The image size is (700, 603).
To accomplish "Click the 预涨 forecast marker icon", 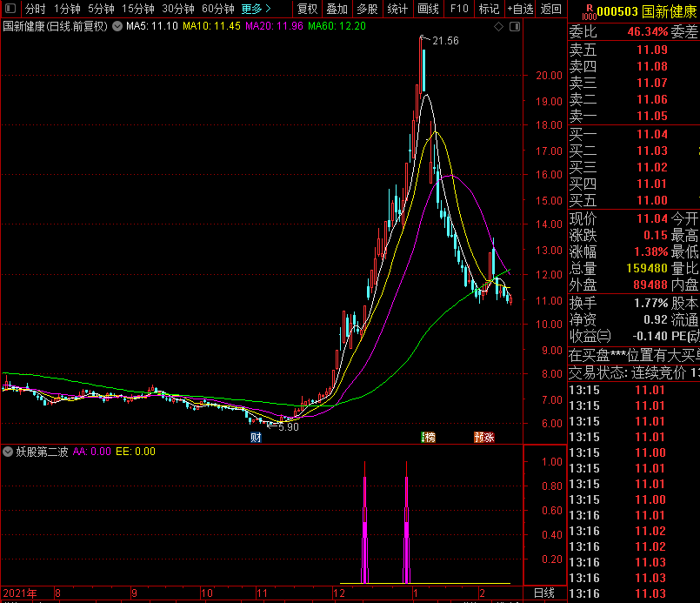I will [483, 437].
